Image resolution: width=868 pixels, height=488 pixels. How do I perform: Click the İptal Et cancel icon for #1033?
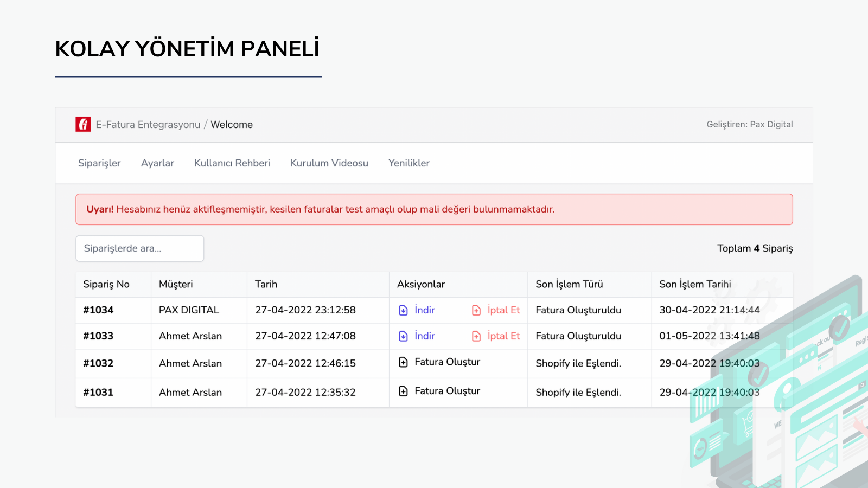click(476, 336)
